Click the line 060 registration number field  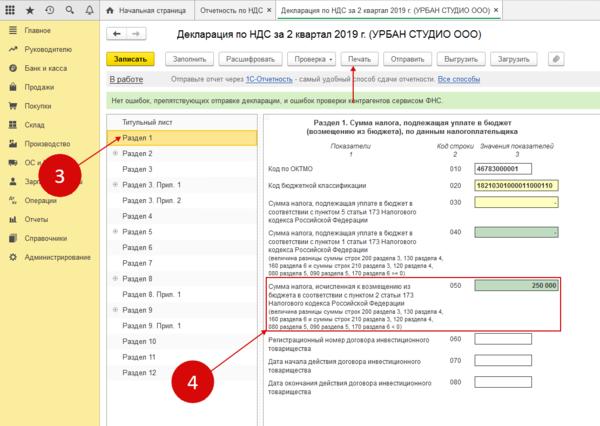(x=503, y=339)
